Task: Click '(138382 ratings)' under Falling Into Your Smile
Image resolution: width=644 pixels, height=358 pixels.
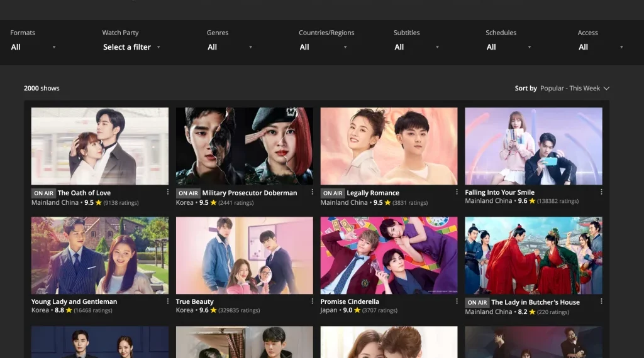Action: click(x=558, y=201)
